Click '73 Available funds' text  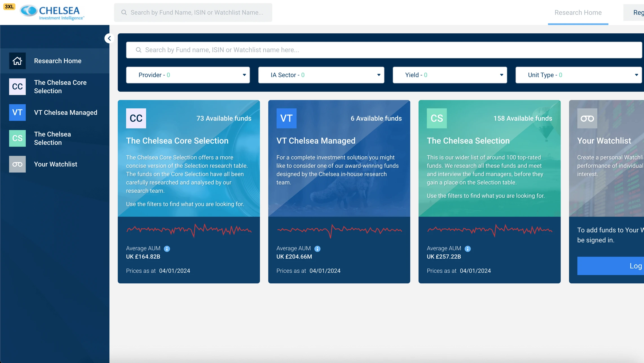(224, 118)
